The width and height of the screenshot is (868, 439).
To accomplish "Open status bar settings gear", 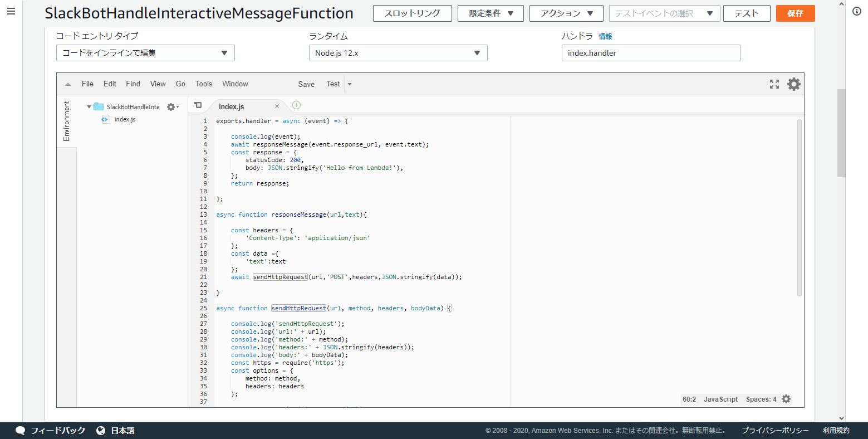I will pos(786,399).
